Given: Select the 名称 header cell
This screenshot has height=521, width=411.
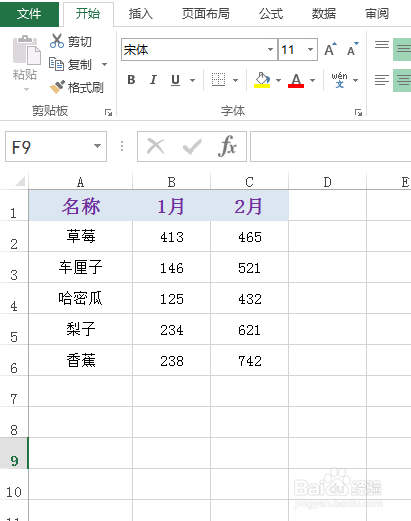Looking at the screenshot, I should tap(81, 205).
